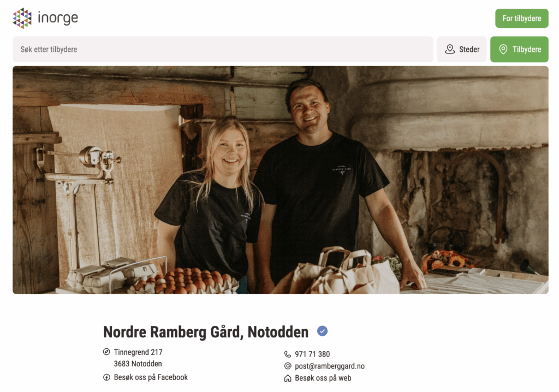The width and height of the screenshot is (559, 392).
Task: Click the phone handset icon
Action: coord(288,354)
